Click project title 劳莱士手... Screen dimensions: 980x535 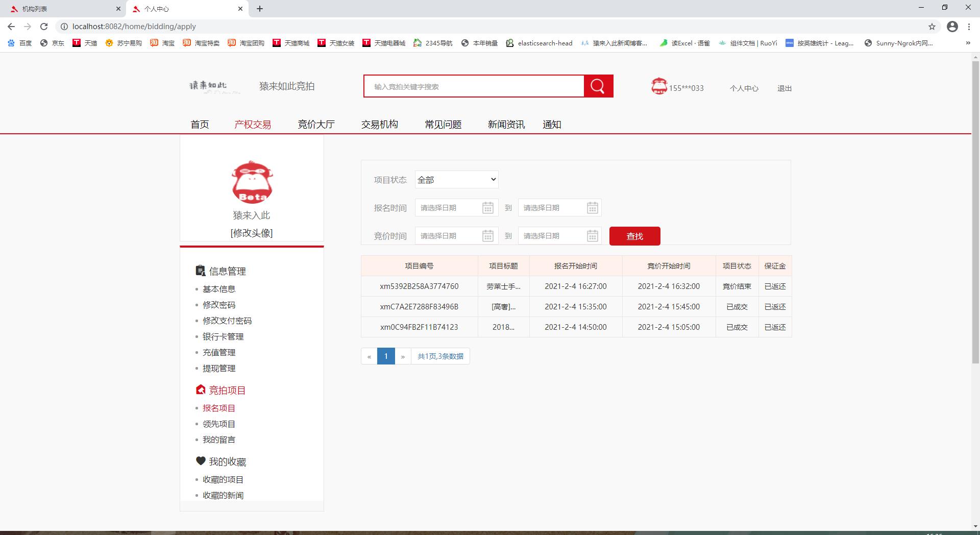tap(503, 286)
